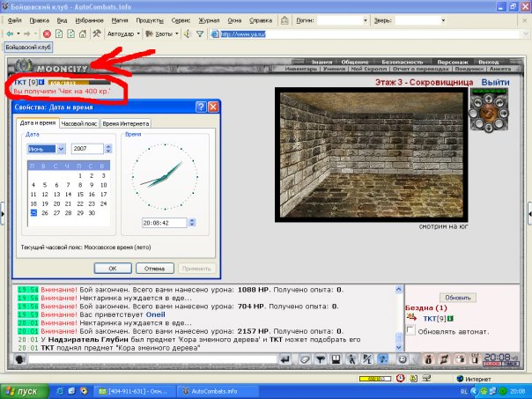Click the time spinner arrows next to 20:08:42
Screen dimensions: 532x399
pyautogui.click(x=192, y=223)
